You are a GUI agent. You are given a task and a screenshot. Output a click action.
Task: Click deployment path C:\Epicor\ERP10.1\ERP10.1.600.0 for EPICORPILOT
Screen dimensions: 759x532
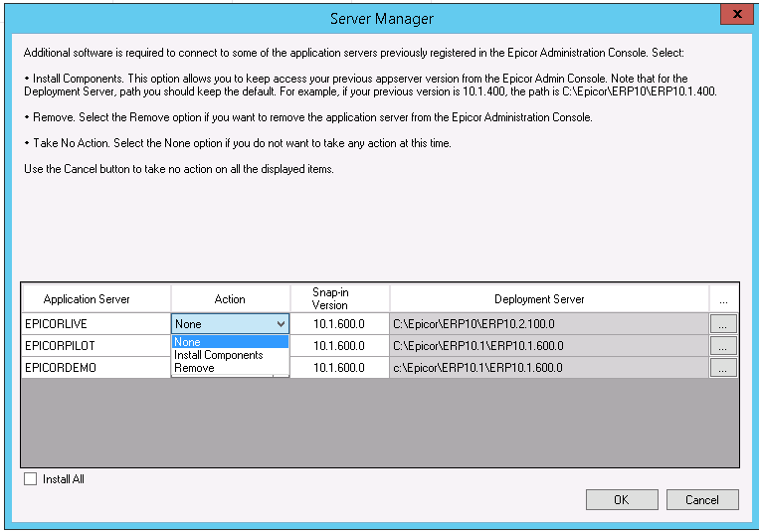pyautogui.click(x=549, y=346)
